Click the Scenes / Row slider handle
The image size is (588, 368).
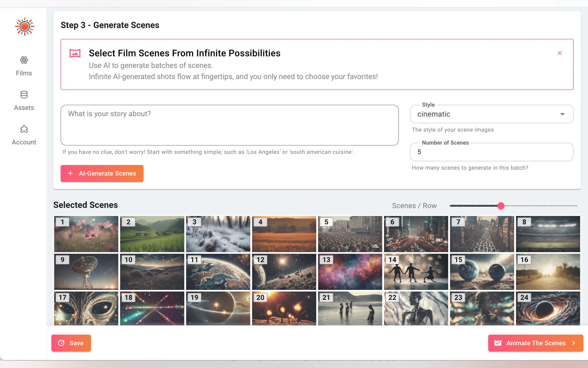501,206
